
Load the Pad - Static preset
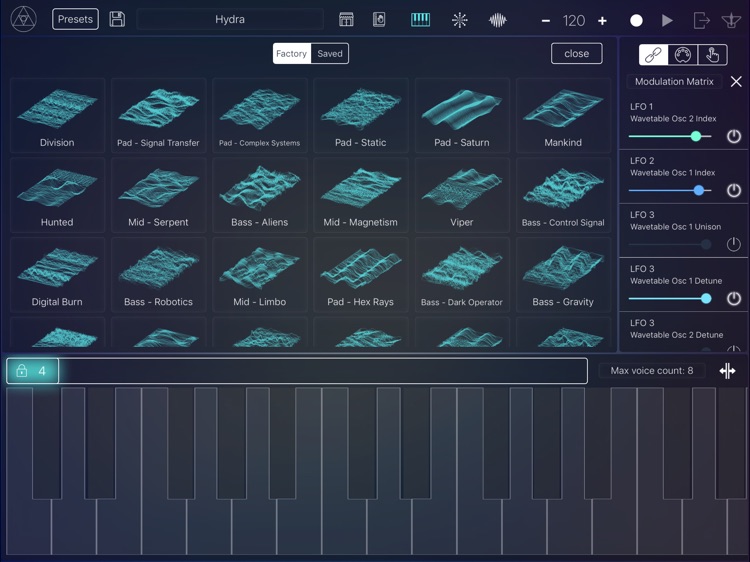(x=361, y=115)
